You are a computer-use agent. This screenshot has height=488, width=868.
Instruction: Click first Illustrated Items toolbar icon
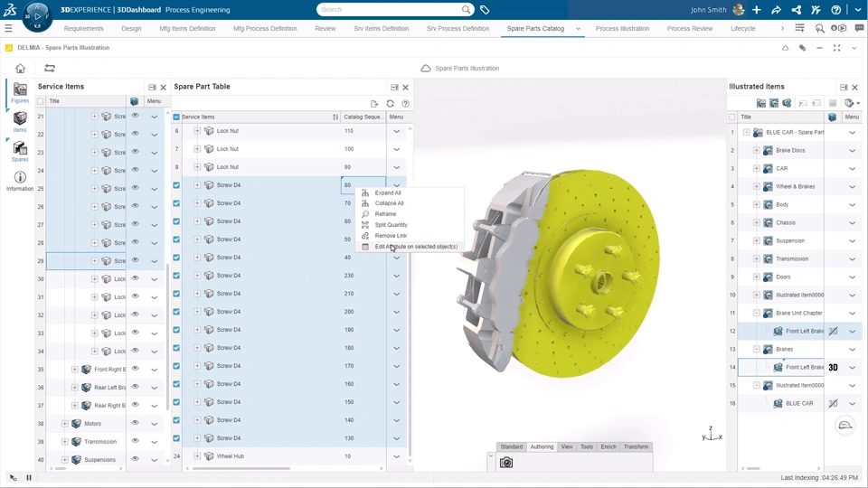coord(761,103)
